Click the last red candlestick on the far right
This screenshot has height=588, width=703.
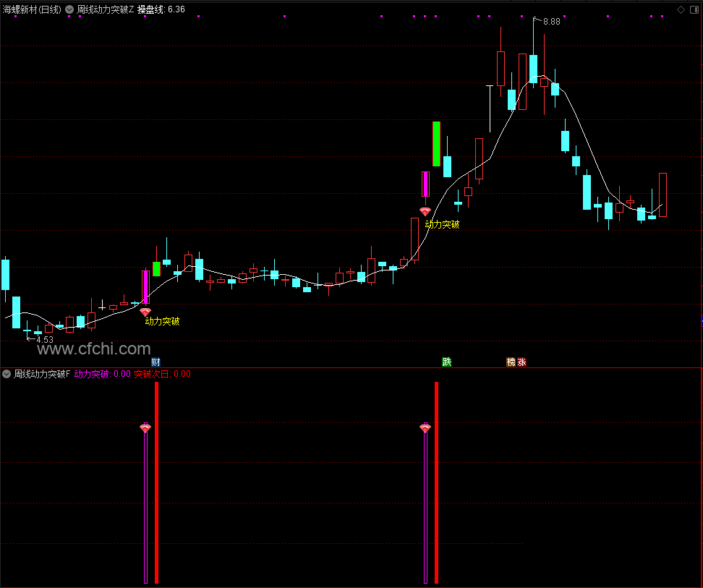point(662,195)
